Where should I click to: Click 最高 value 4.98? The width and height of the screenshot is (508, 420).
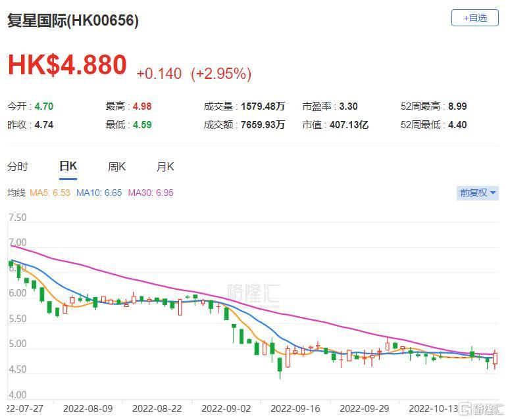(142, 106)
